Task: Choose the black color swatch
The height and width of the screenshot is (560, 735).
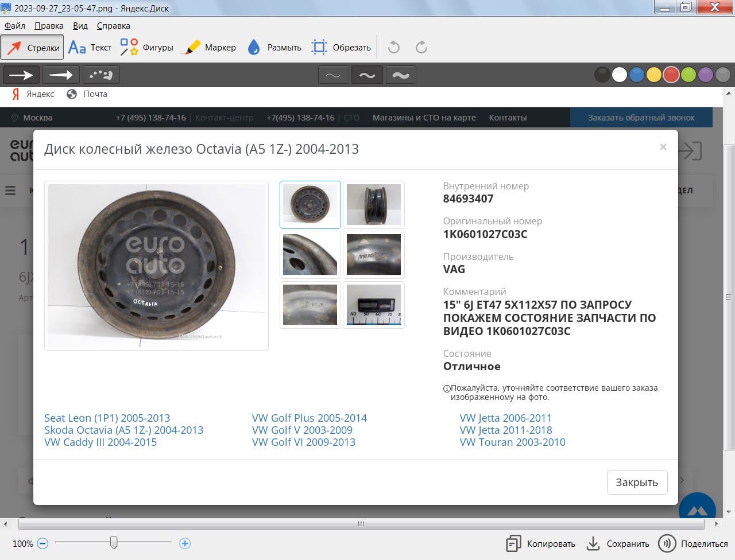Action: coord(602,75)
